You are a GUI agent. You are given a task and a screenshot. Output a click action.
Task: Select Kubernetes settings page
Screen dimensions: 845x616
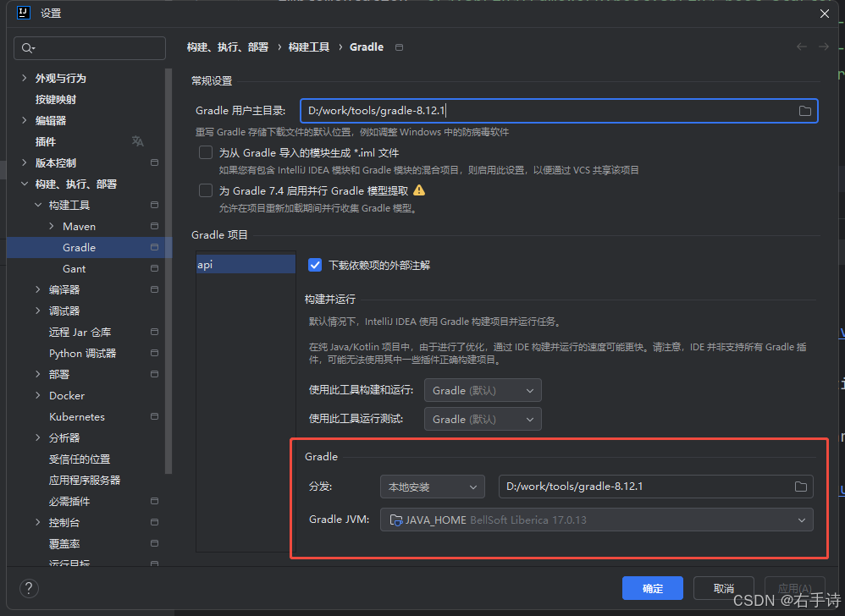(77, 417)
